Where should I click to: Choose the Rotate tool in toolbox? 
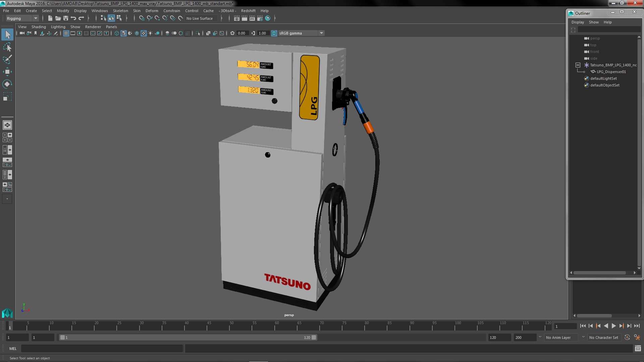tap(7, 84)
